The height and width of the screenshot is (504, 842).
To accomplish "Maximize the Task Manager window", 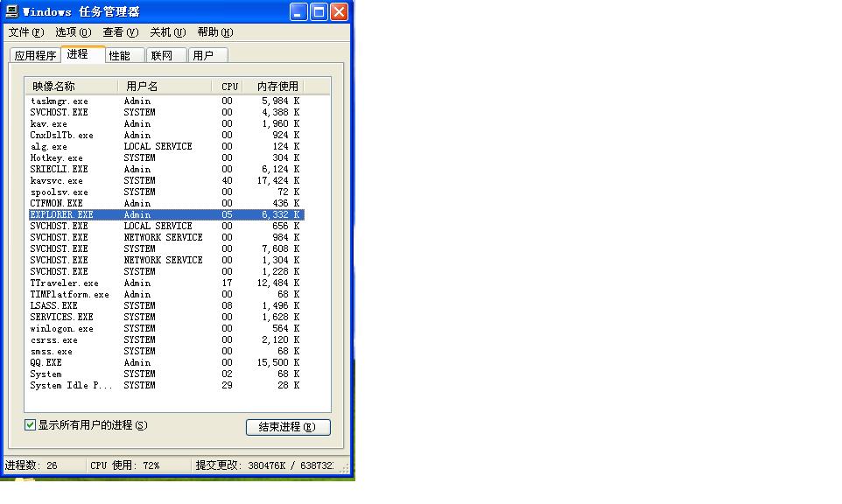I will [x=319, y=11].
